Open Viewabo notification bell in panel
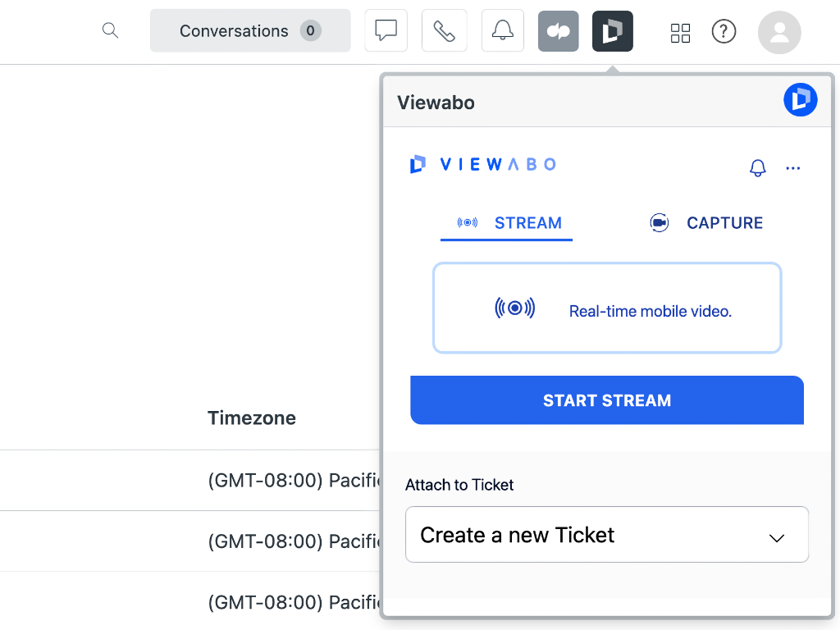 pyautogui.click(x=757, y=168)
